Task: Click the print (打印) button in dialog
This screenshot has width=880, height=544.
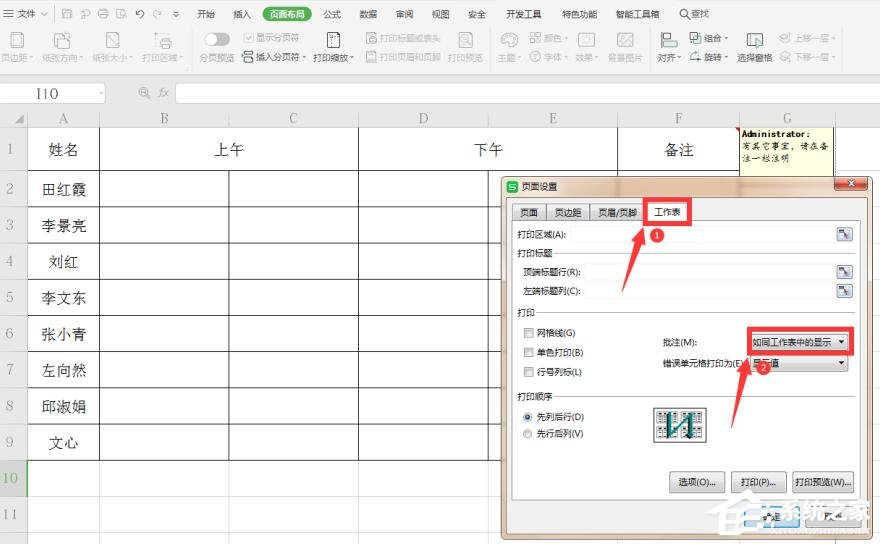Action: (757, 482)
